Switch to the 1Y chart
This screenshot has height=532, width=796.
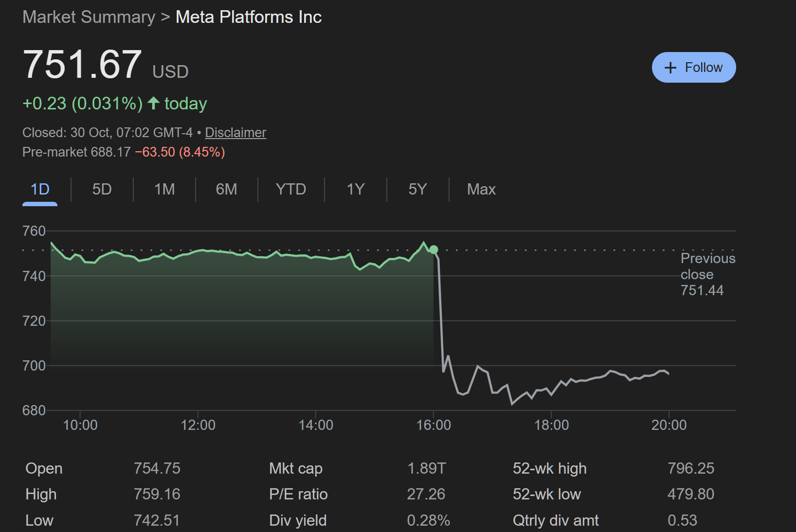click(355, 189)
